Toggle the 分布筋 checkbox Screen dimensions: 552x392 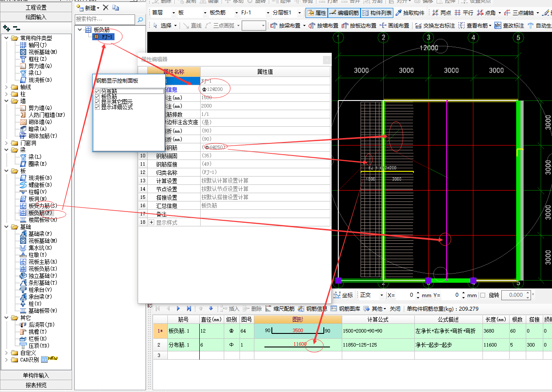click(97, 91)
